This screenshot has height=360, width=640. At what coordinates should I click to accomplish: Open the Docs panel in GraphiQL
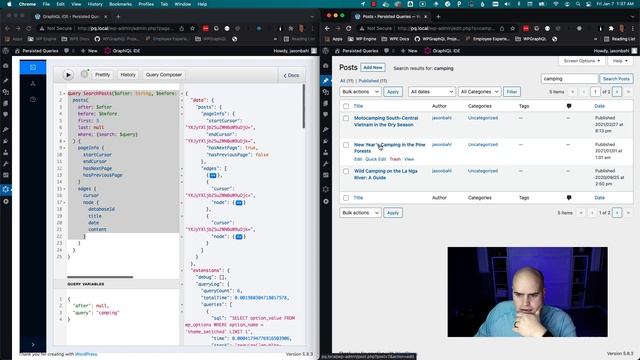coord(291,76)
